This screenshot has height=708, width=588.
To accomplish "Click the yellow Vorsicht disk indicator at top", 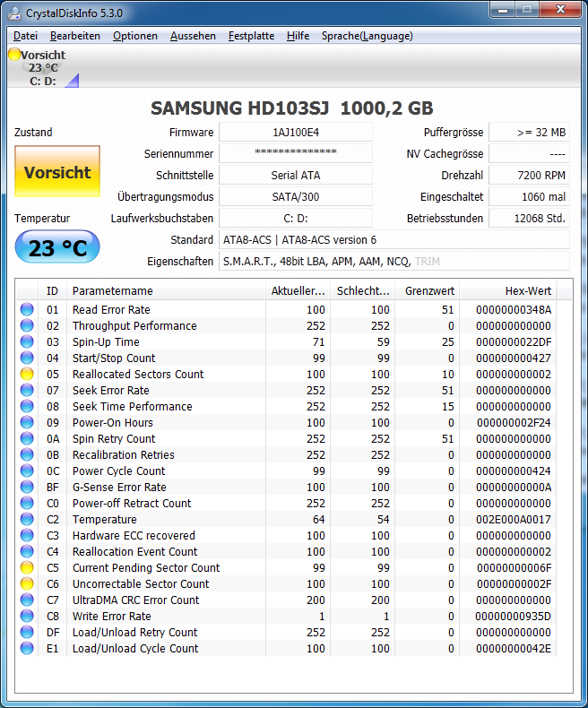I will coord(14,54).
